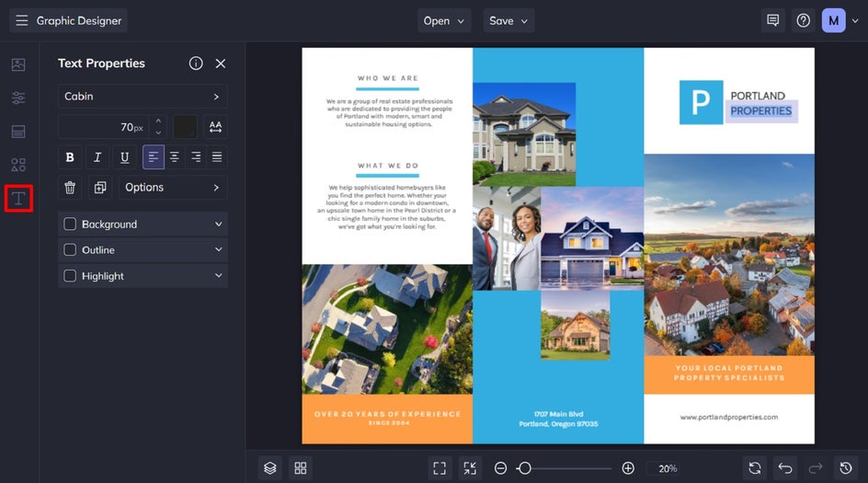Open the help question mark icon
Image resolution: width=868 pixels, height=483 pixels.
[804, 20]
